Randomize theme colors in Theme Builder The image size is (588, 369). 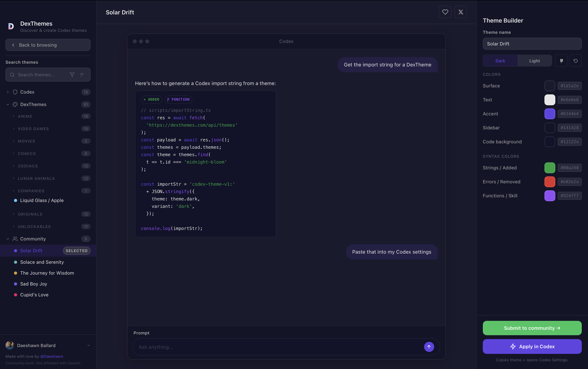(x=562, y=60)
